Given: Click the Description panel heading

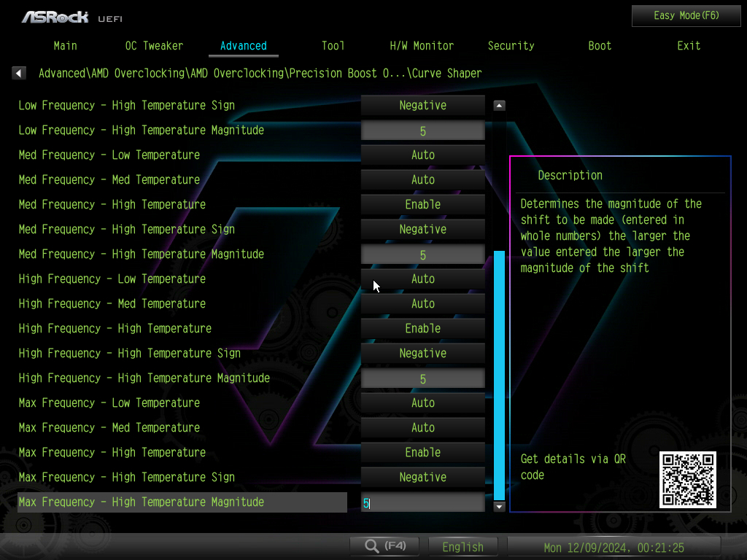Looking at the screenshot, I should (x=570, y=175).
